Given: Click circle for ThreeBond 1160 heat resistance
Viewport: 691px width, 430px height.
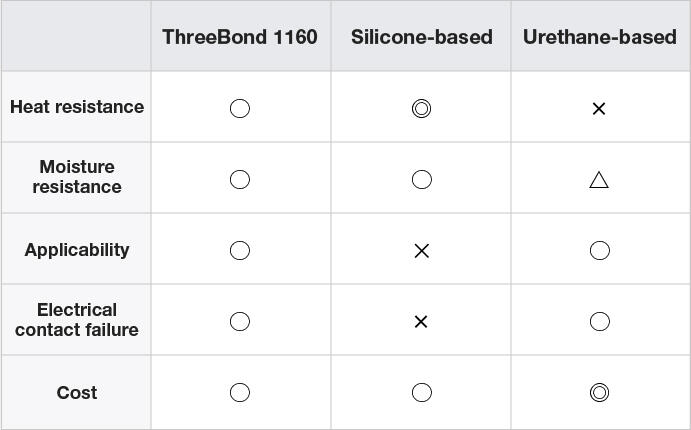Looking at the screenshot, I should (x=240, y=108).
